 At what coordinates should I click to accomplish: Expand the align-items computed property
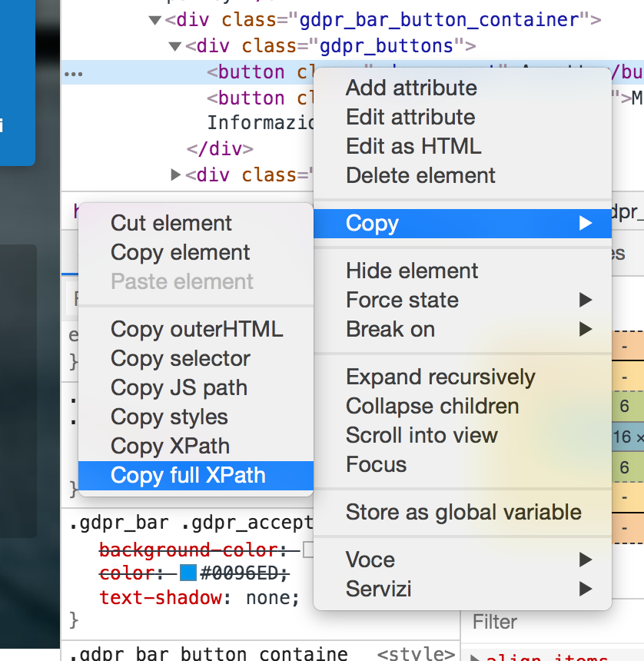(x=473, y=658)
